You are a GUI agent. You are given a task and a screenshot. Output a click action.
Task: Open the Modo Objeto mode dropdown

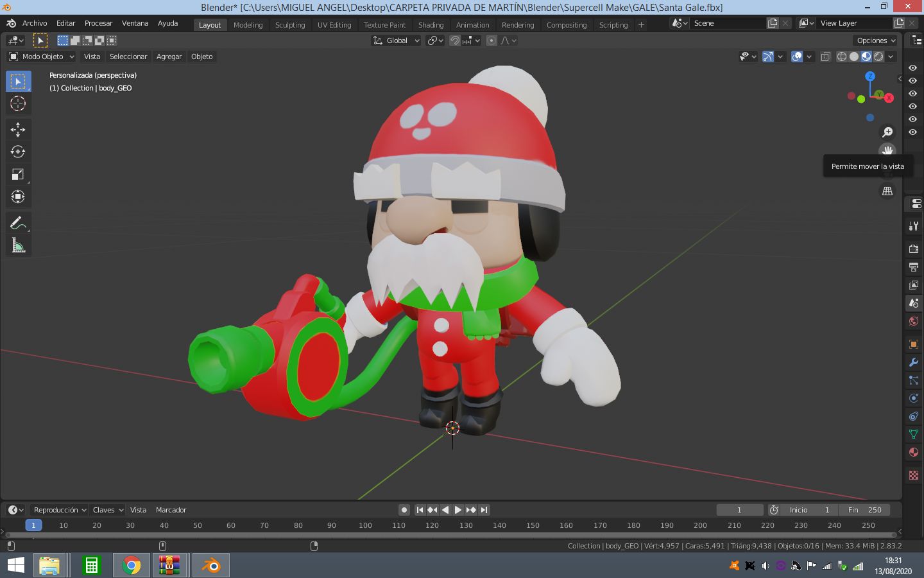coord(42,57)
